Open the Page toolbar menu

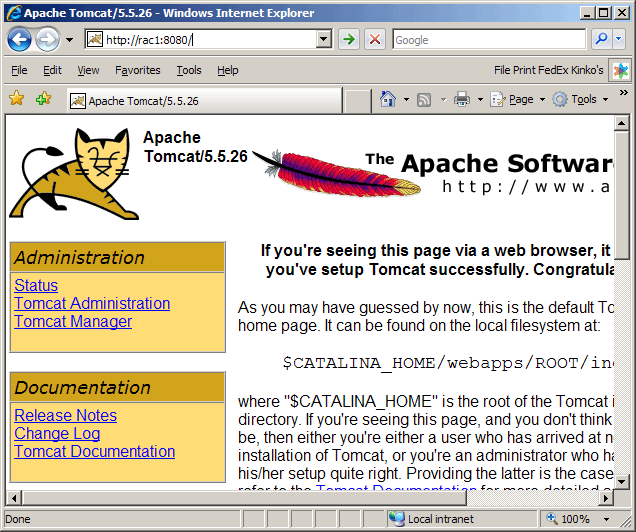coord(517,99)
